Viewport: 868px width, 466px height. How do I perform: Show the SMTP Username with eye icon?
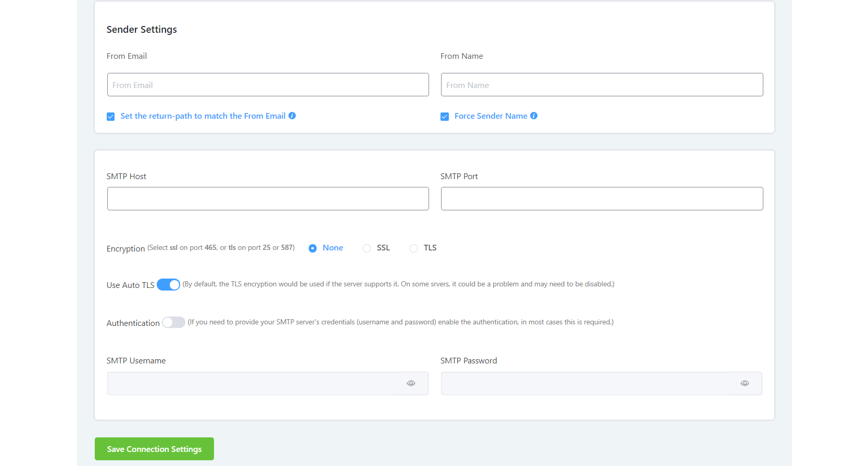pos(411,383)
